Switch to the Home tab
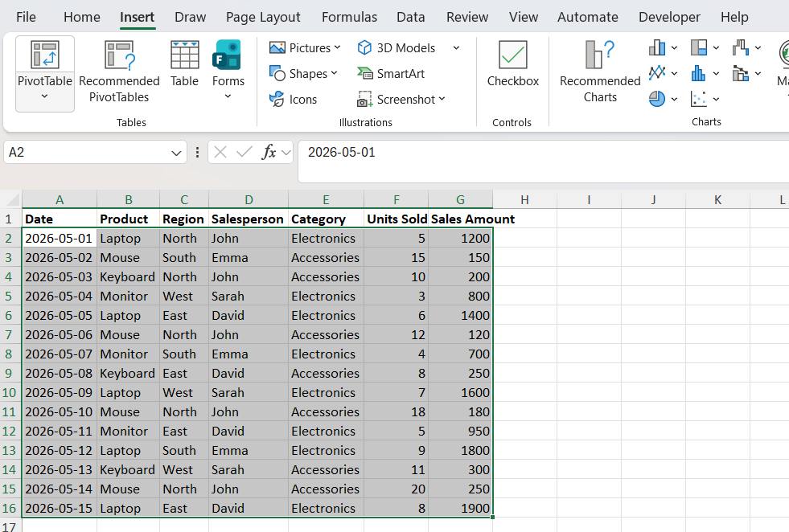Screen dimensions: 789x532 81,17
